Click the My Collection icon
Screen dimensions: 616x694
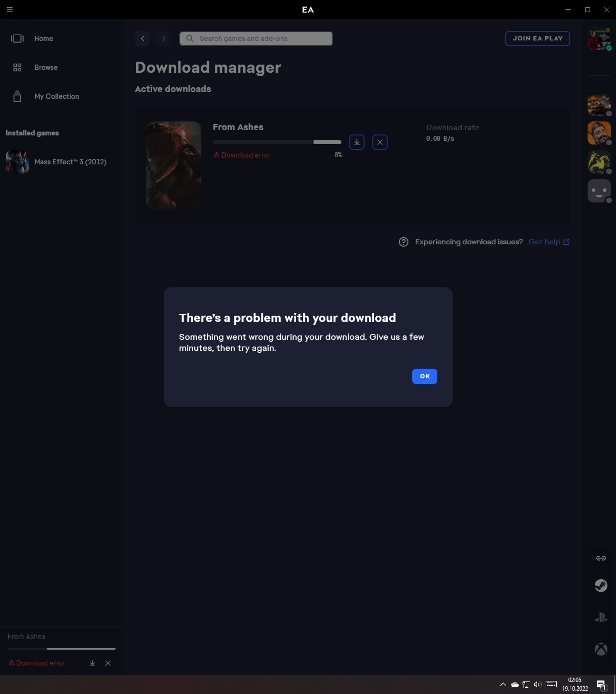[x=17, y=96]
